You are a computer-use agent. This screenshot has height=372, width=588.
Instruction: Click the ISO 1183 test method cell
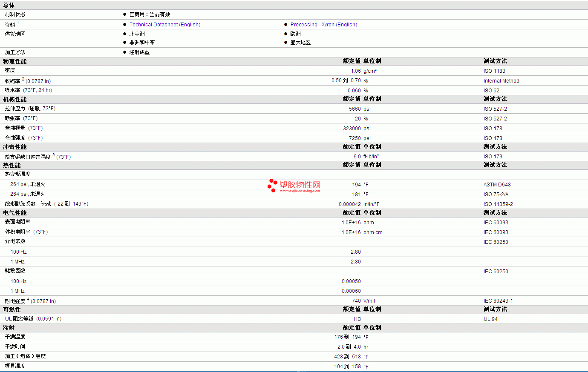click(x=494, y=71)
